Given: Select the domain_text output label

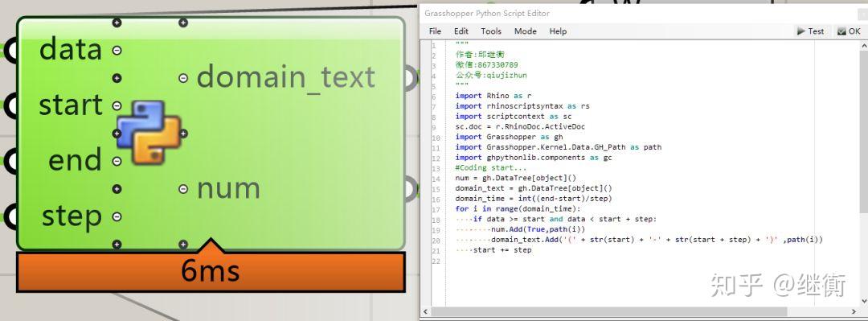Looking at the screenshot, I should click(286, 77).
